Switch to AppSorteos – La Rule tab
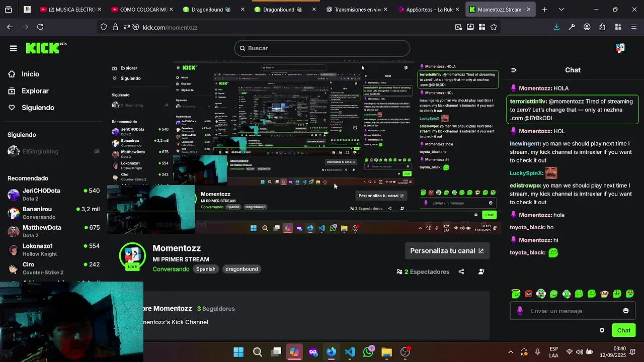This screenshot has width=644, height=362. pyautogui.click(x=428, y=10)
